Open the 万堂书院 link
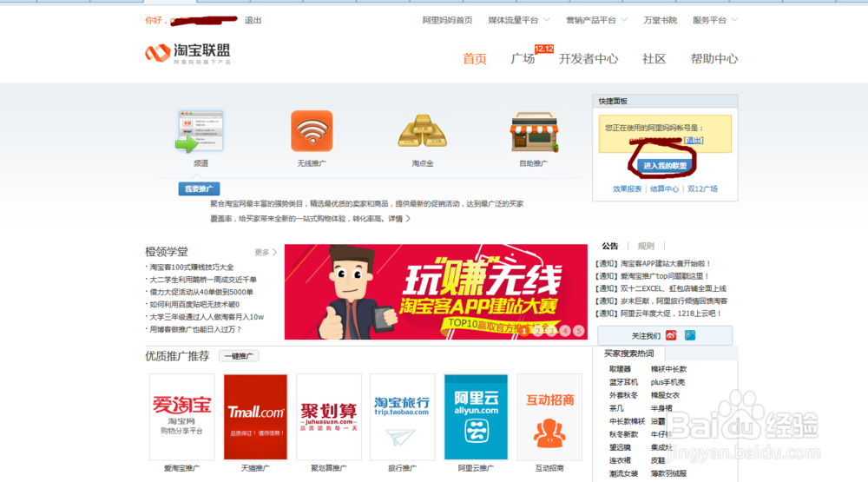This screenshot has width=868, height=482. (x=660, y=20)
